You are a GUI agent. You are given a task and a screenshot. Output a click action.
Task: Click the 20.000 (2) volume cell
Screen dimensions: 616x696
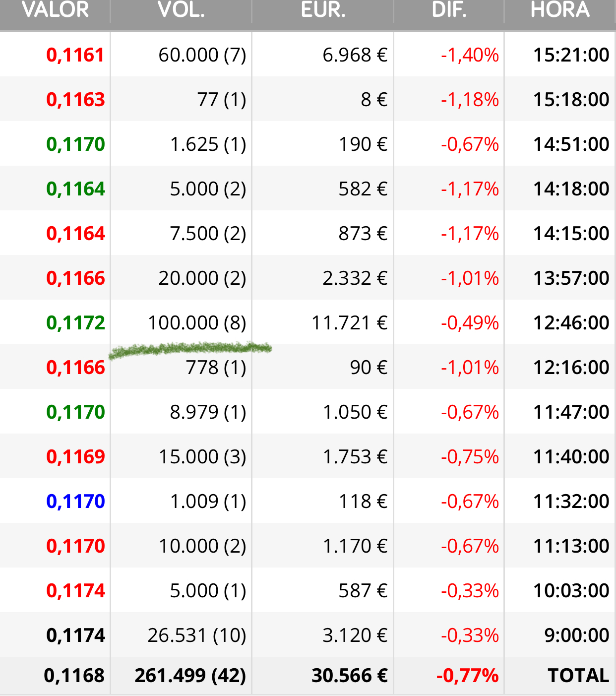tap(202, 278)
